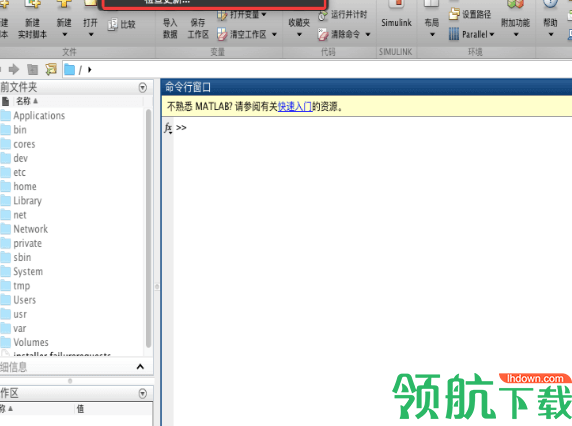The width and height of the screenshot is (572, 426).
Task: Click the Compare (比较) icon
Action: tap(112, 24)
